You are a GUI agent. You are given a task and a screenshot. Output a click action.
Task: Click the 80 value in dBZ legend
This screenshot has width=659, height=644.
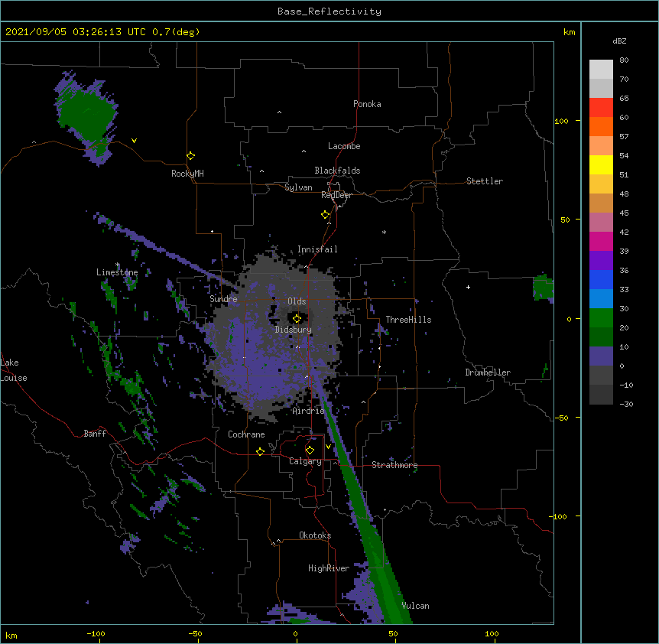coord(624,60)
